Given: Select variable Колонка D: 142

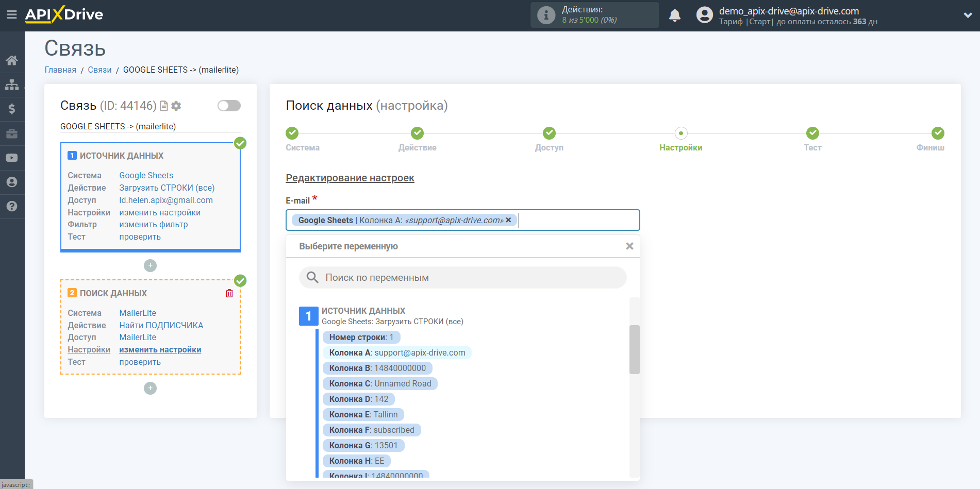Looking at the screenshot, I should [359, 399].
